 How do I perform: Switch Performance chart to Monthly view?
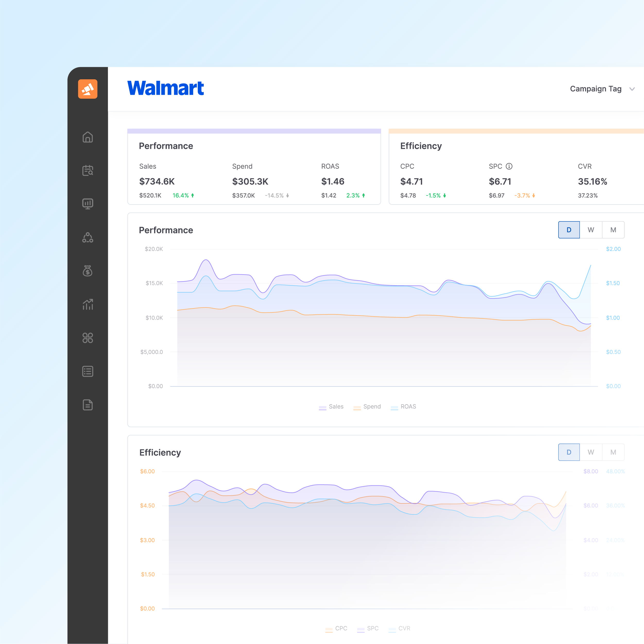pyautogui.click(x=613, y=230)
